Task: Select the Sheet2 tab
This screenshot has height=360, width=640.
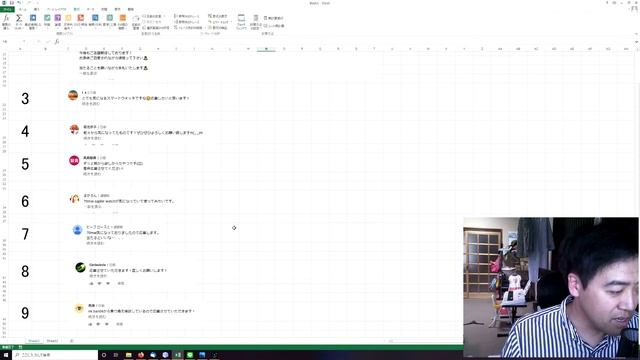Action: point(52,341)
